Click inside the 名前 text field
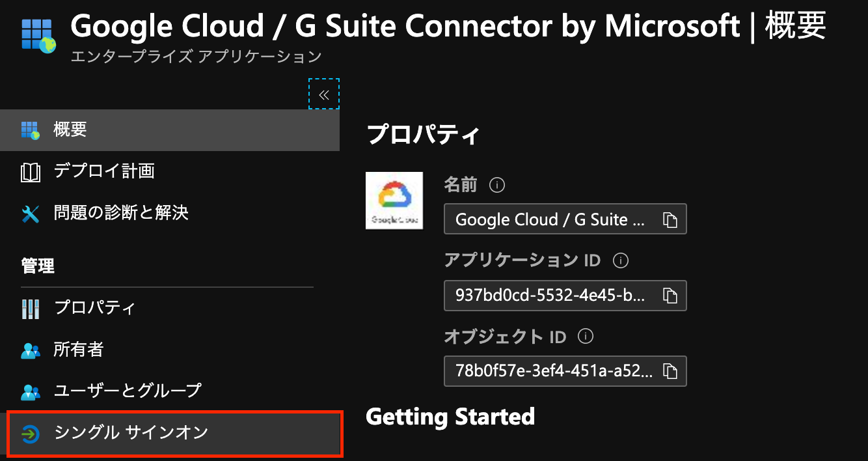868x461 pixels. [553, 219]
